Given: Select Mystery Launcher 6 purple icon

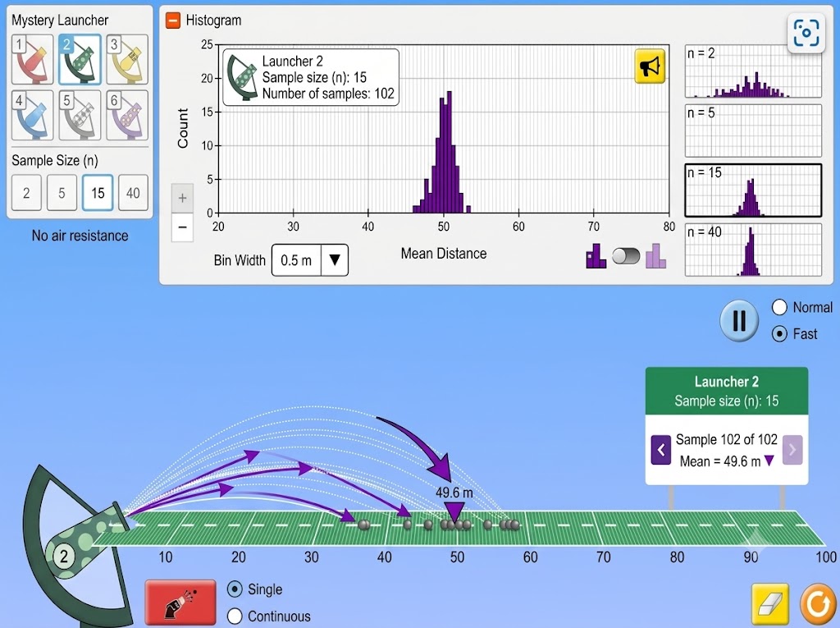Looking at the screenshot, I should coord(127,115).
